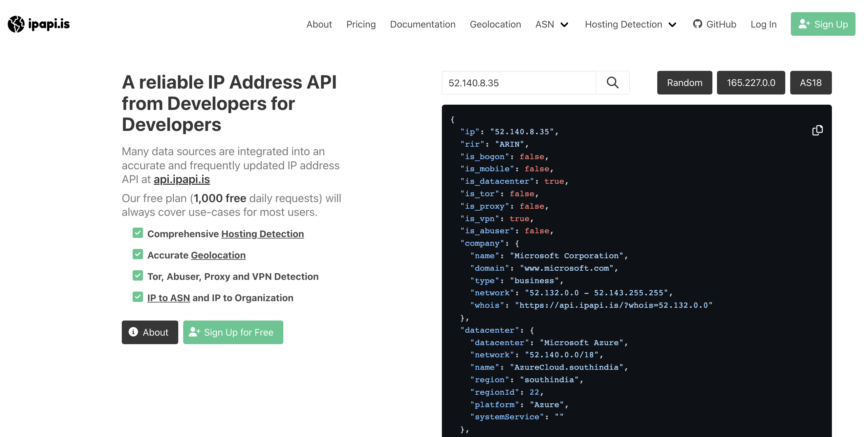The image size is (868, 437).
Task: Open the Geolocation feature link
Action: click(x=218, y=255)
